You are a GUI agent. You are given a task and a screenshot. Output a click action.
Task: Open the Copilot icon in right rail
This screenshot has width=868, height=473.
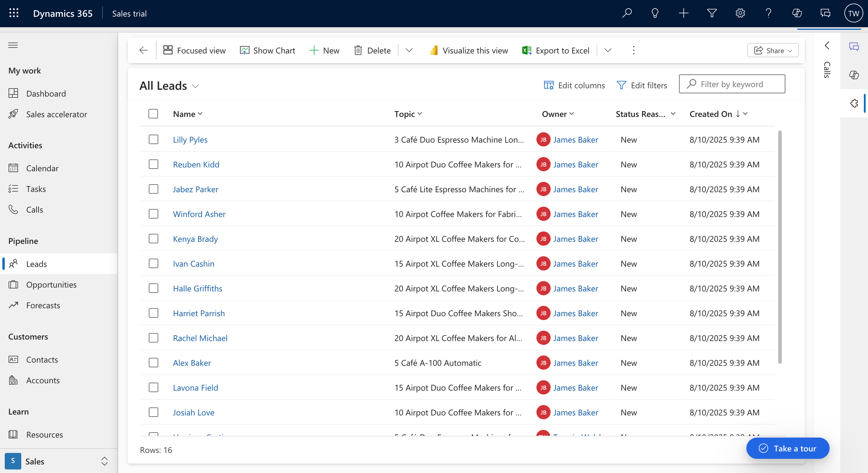pos(854,75)
